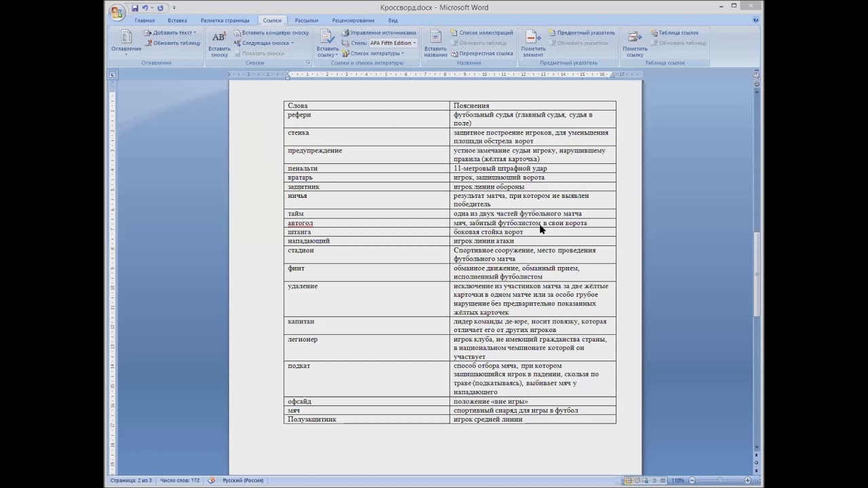The width and height of the screenshot is (868, 488).
Task: Open the Рассылки tab
Action: pyautogui.click(x=307, y=20)
